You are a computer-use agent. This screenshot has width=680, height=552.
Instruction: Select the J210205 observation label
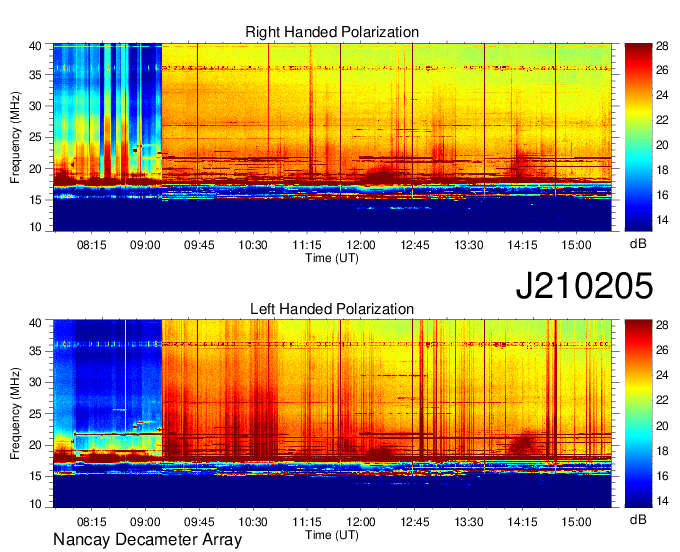tap(584, 285)
